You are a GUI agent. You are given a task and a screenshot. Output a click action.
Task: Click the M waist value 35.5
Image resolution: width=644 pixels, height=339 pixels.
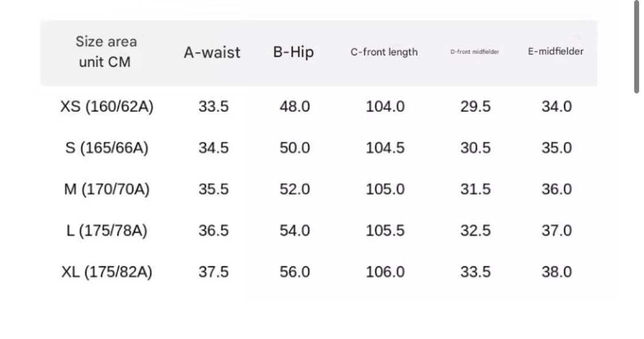[x=214, y=189]
